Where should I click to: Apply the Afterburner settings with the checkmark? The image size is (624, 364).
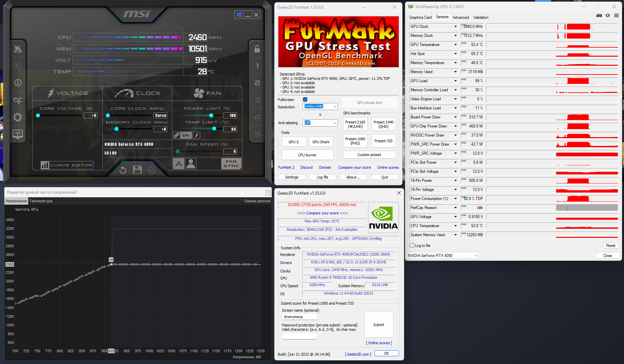click(152, 170)
